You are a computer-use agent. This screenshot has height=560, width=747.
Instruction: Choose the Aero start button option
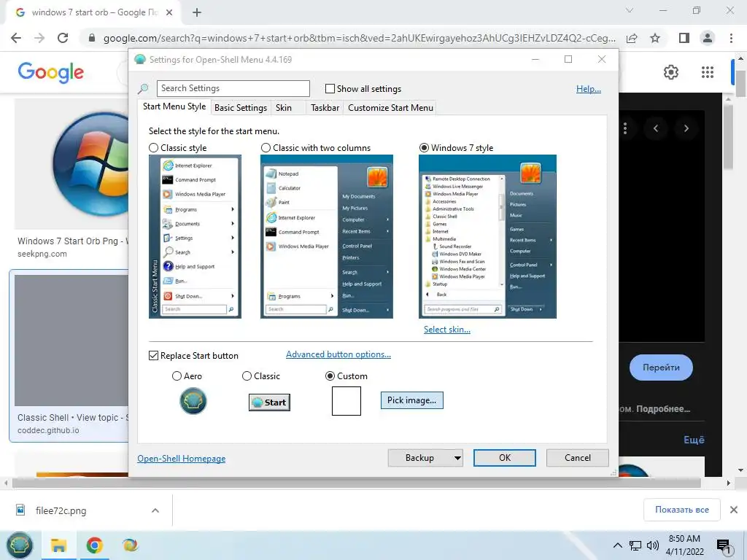tap(177, 376)
